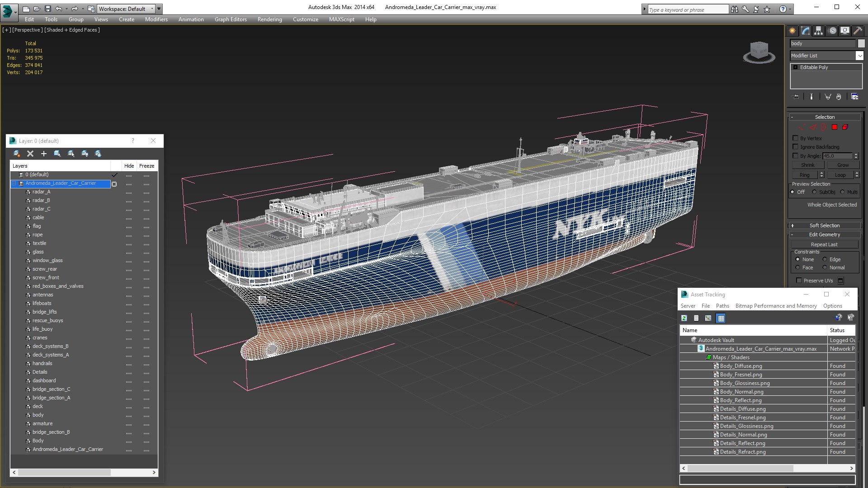Click the object name field containing body
Image resolution: width=868 pixels, height=488 pixels.
coord(823,43)
